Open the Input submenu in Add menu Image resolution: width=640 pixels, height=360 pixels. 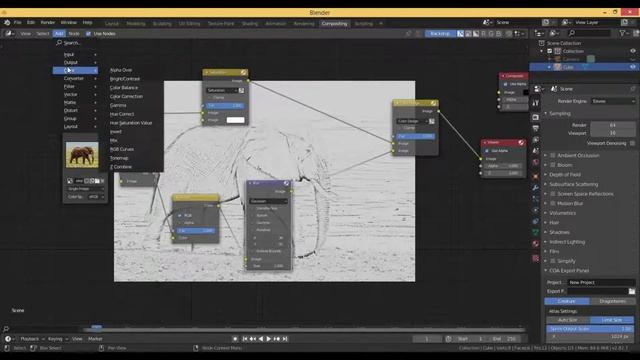point(76,54)
